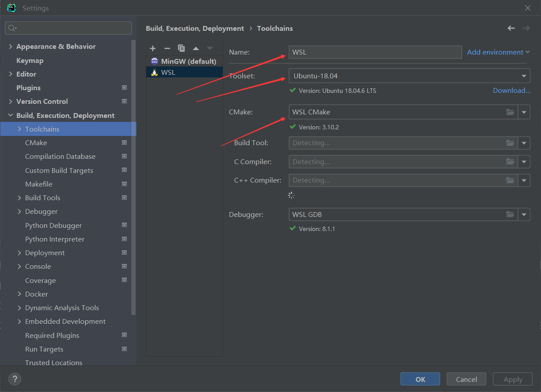Open C++ Compiler dropdown arrow
Image resolution: width=541 pixels, height=392 pixels.
(x=524, y=180)
